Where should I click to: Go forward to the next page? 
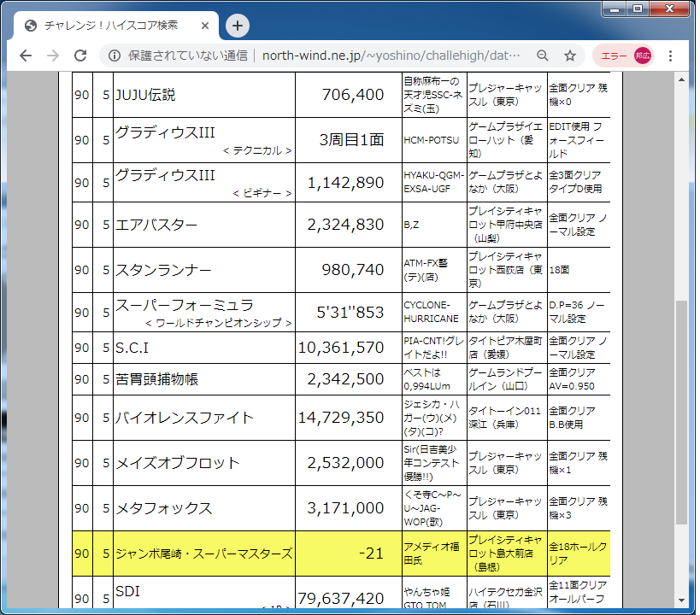point(53,56)
